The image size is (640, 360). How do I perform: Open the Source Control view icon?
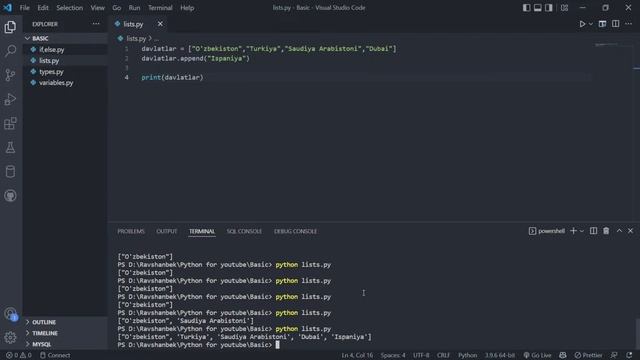click(x=10, y=75)
